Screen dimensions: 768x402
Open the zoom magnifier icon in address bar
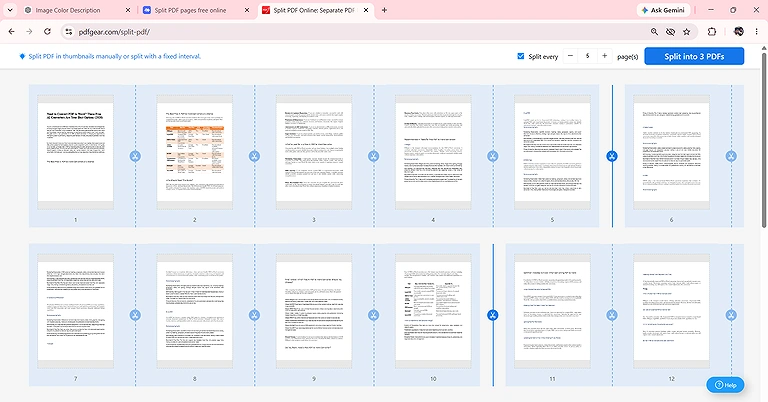pyautogui.click(x=654, y=32)
